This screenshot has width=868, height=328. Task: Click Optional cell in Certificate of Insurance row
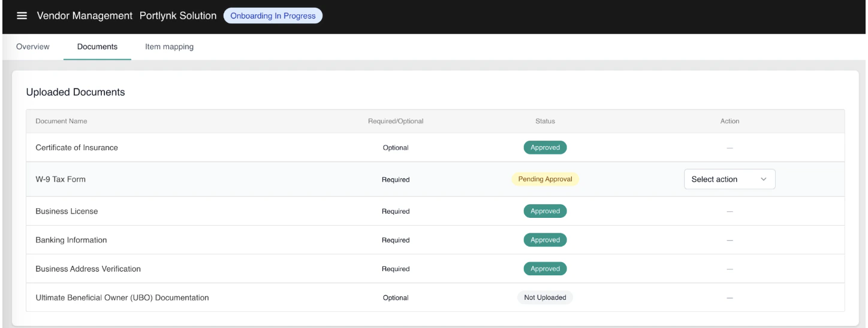coord(396,148)
